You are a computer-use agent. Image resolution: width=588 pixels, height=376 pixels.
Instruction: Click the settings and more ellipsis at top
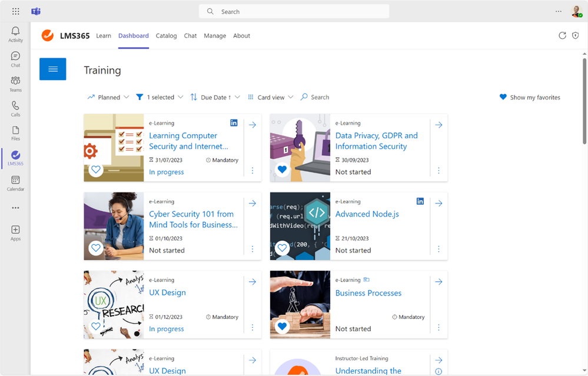pos(559,11)
